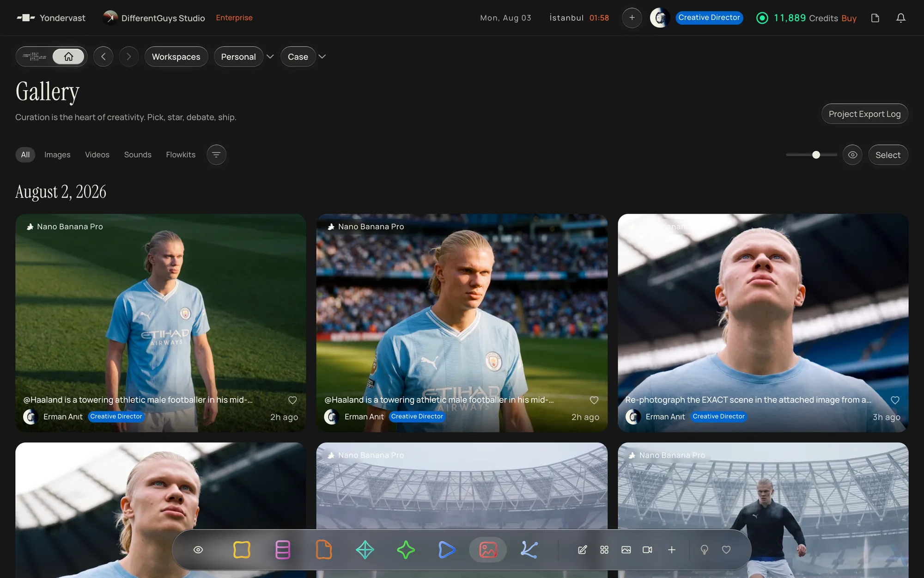Navigate forward with right arrow
The image size is (924, 578).
(129, 56)
